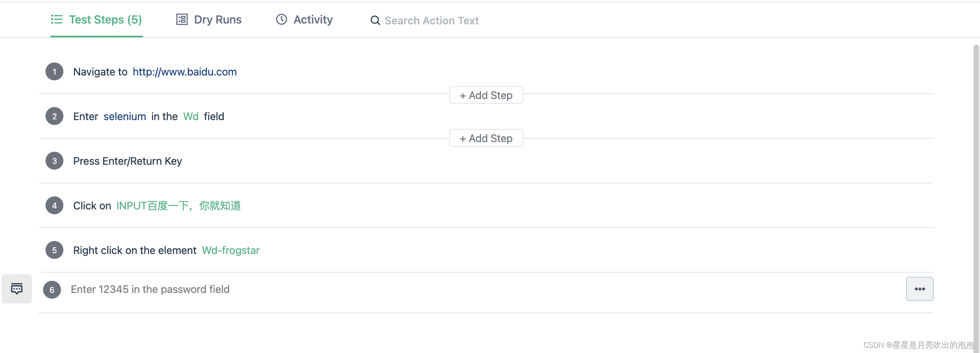
Task: Click the Test Steps list icon
Action: click(56, 19)
